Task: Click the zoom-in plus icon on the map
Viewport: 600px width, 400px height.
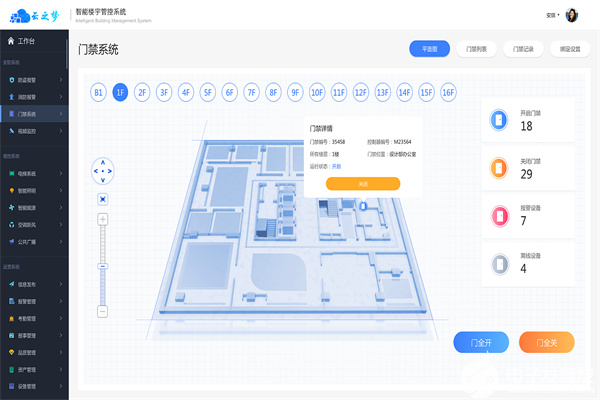Action: 103,219
